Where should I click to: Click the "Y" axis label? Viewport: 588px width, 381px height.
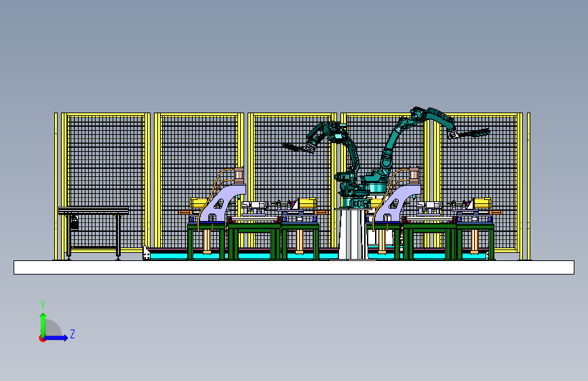43,305
